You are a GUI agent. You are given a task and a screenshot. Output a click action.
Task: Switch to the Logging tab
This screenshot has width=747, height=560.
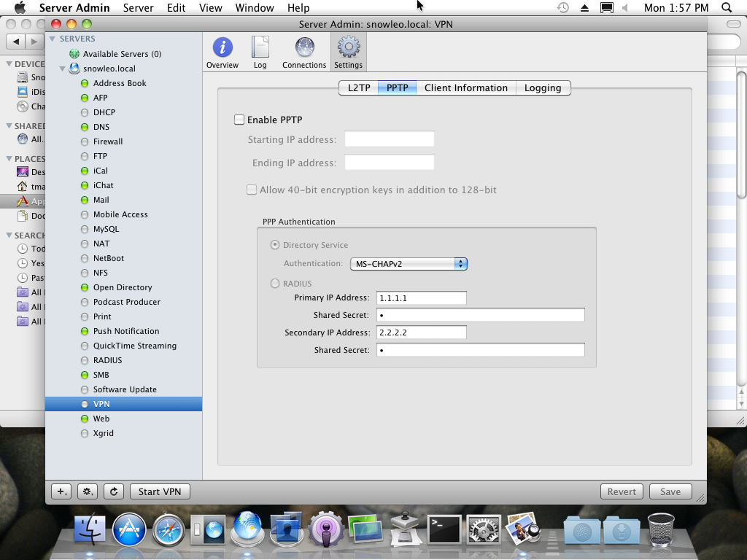coord(543,87)
